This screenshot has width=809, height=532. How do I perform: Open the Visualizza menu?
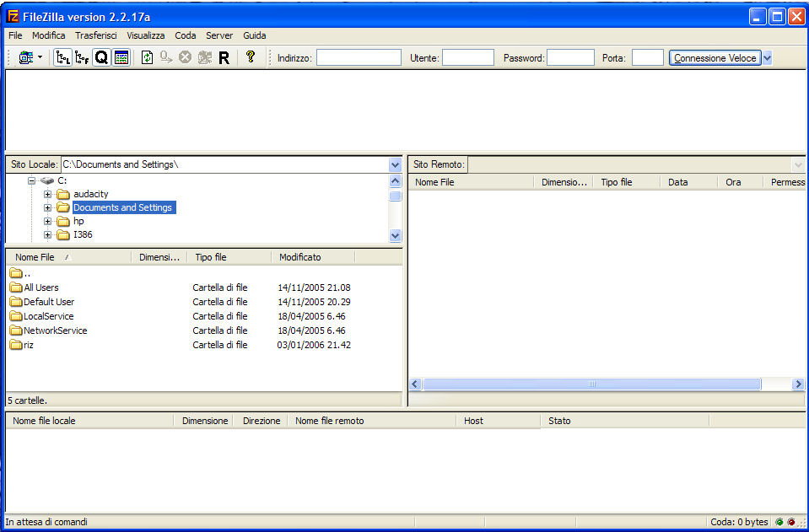tap(146, 35)
